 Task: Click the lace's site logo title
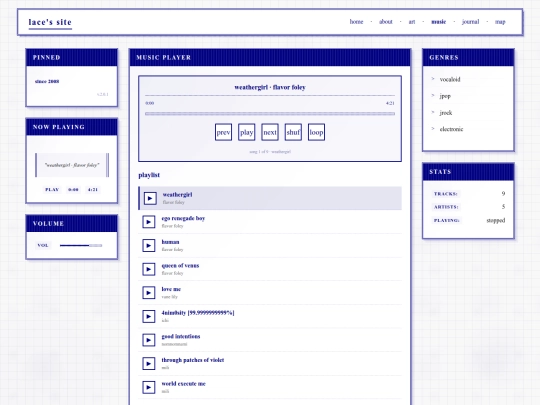[x=50, y=22]
